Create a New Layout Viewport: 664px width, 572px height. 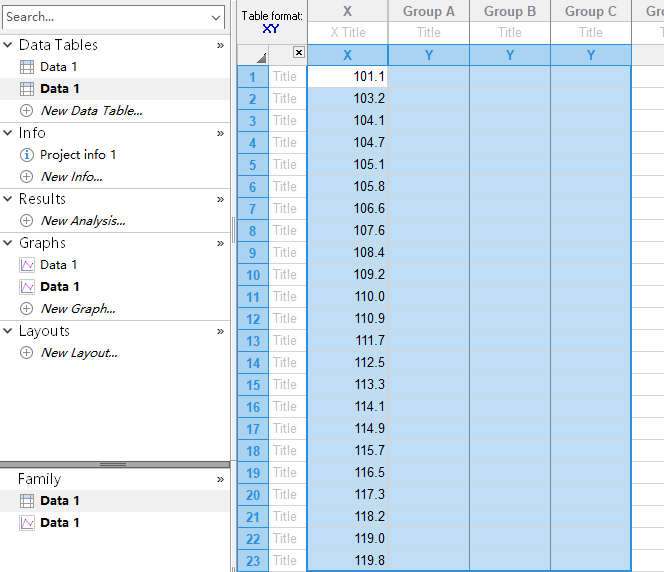point(79,353)
